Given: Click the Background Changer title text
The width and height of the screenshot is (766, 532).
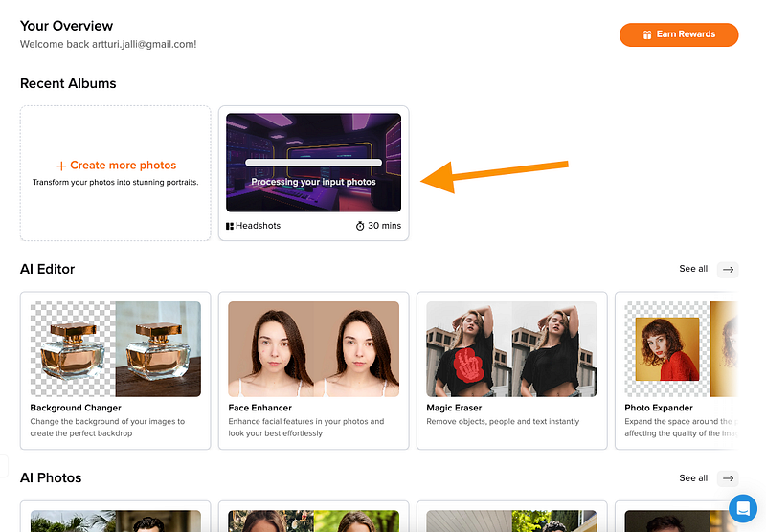Looking at the screenshot, I should pyautogui.click(x=76, y=408).
